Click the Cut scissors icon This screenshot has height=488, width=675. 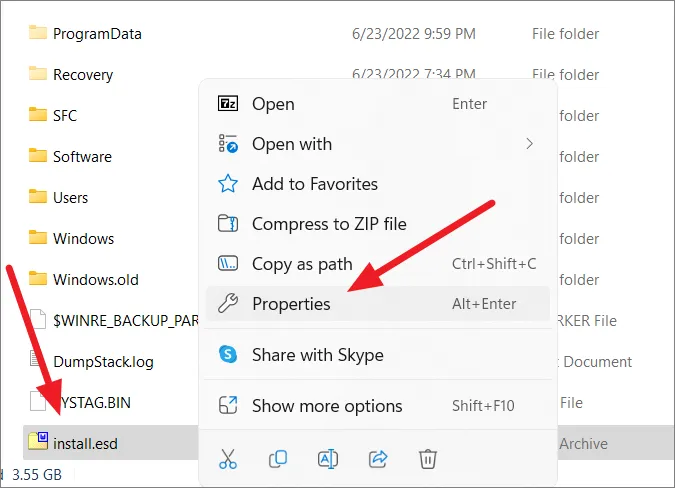(228, 459)
